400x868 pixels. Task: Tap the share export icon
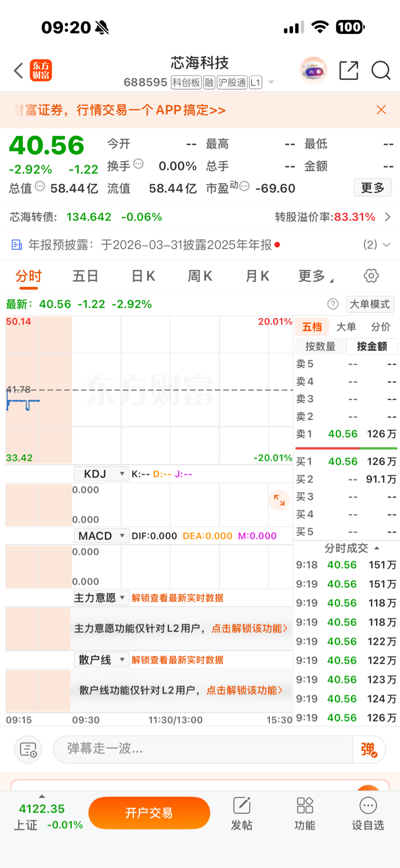coord(348,70)
